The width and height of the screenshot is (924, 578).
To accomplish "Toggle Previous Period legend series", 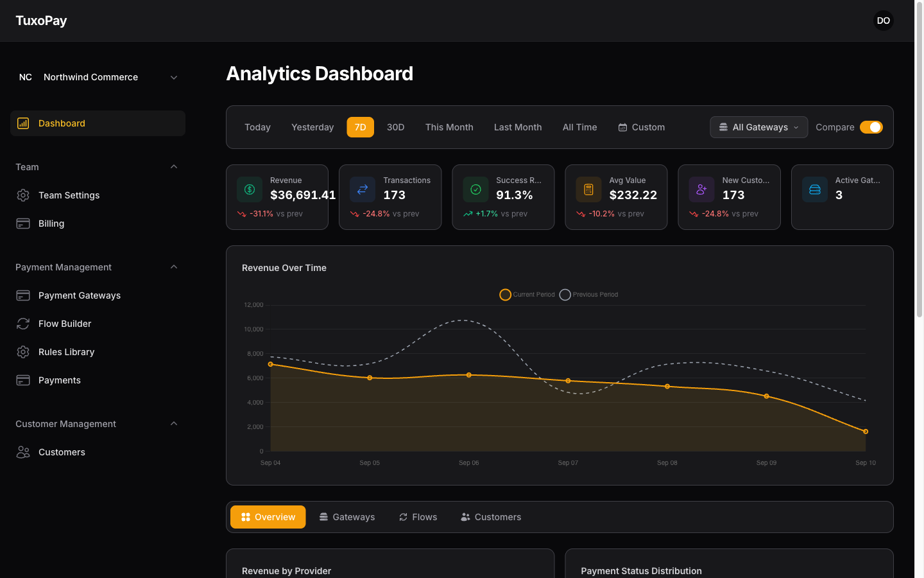I will [589, 295].
